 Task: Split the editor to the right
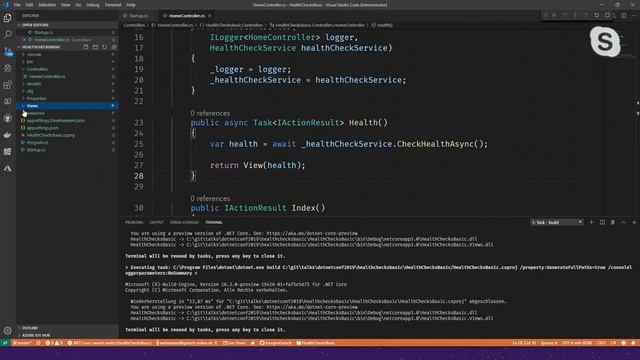[x=624, y=16]
